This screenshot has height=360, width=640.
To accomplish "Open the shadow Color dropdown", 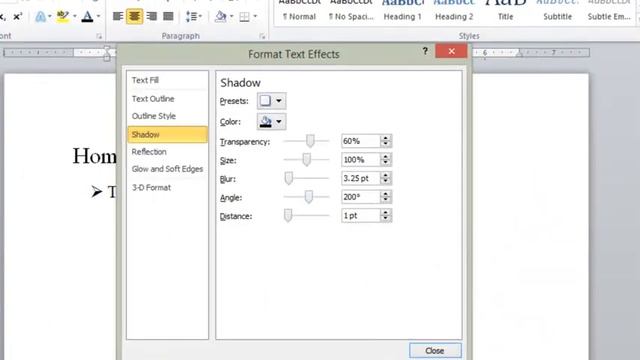I will point(271,122).
